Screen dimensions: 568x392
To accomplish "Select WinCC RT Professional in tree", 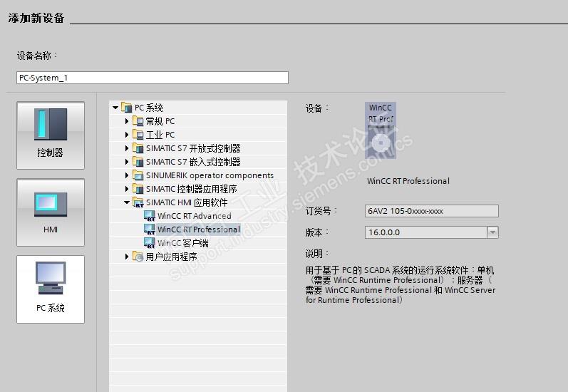I will (x=199, y=229).
